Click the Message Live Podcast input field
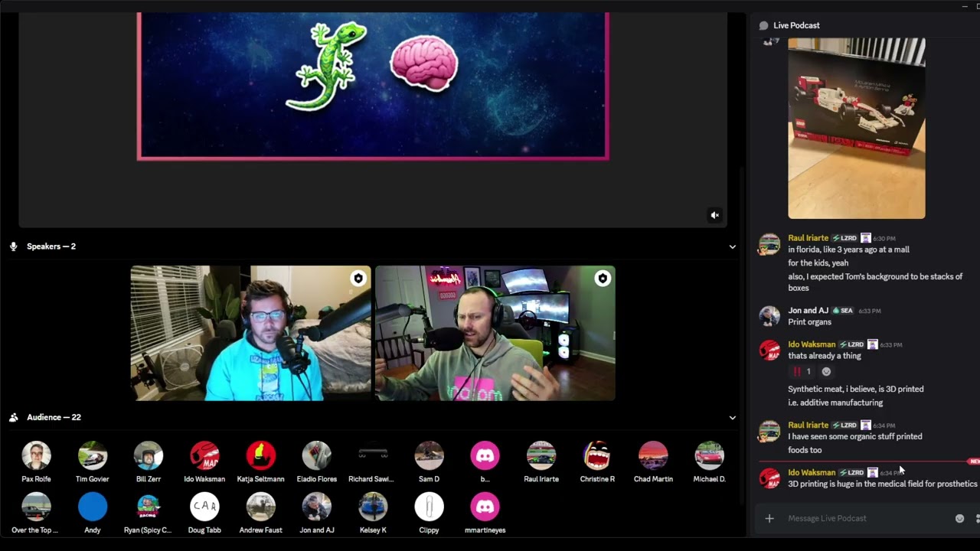 pyautogui.click(x=869, y=519)
